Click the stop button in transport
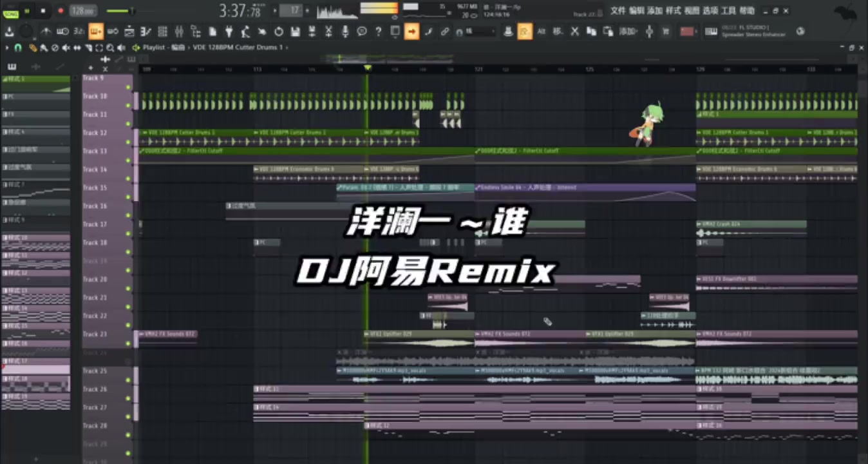The image size is (868, 464). [x=43, y=10]
